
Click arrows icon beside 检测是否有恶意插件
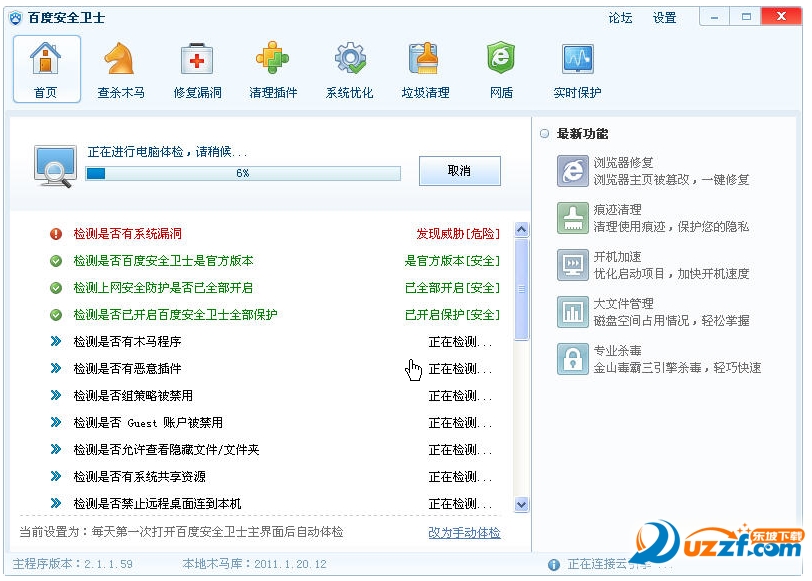pos(56,368)
